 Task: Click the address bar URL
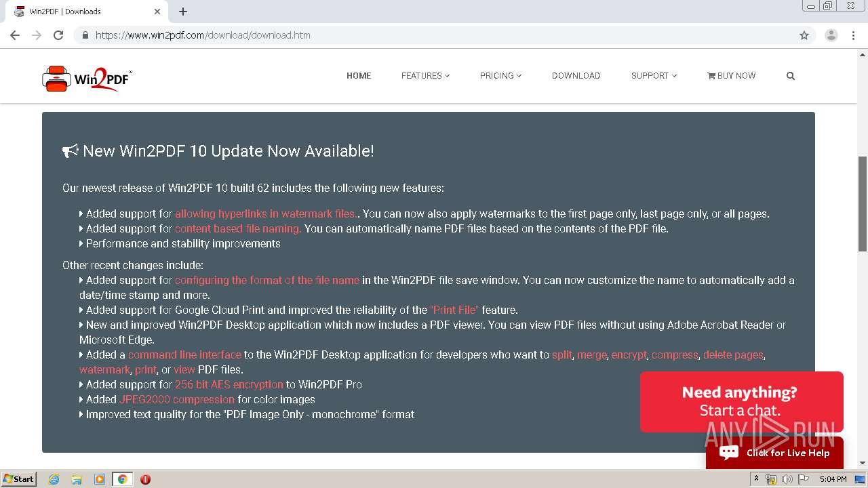coord(203,35)
